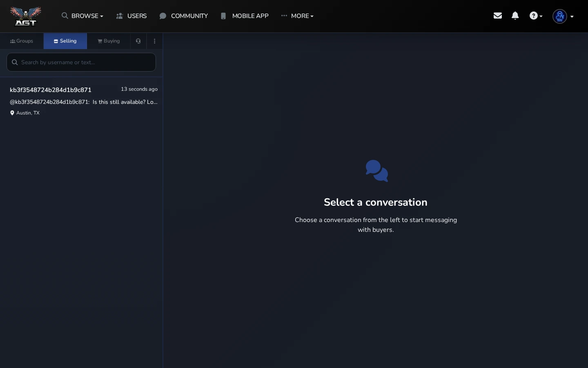Click the search magnifier in message search box

pyautogui.click(x=15, y=62)
